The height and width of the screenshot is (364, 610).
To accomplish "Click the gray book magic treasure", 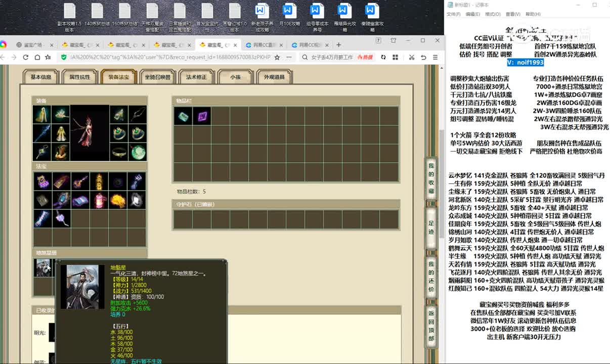I will [x=42, y=200].
